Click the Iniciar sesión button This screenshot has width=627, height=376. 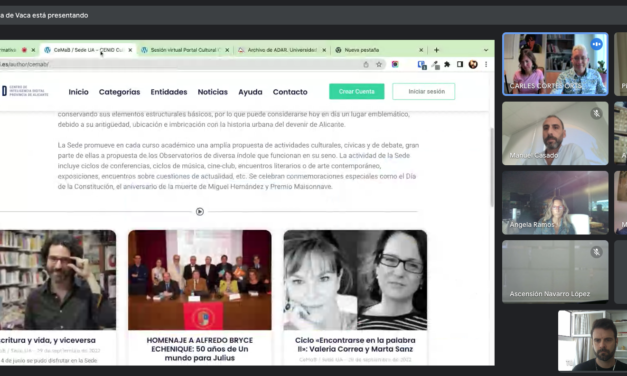pos(424,92)
